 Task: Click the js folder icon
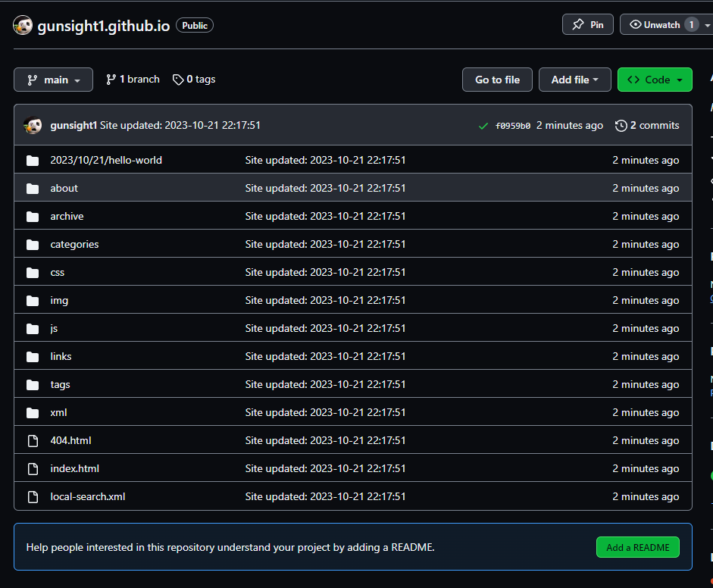coord(33,329)
